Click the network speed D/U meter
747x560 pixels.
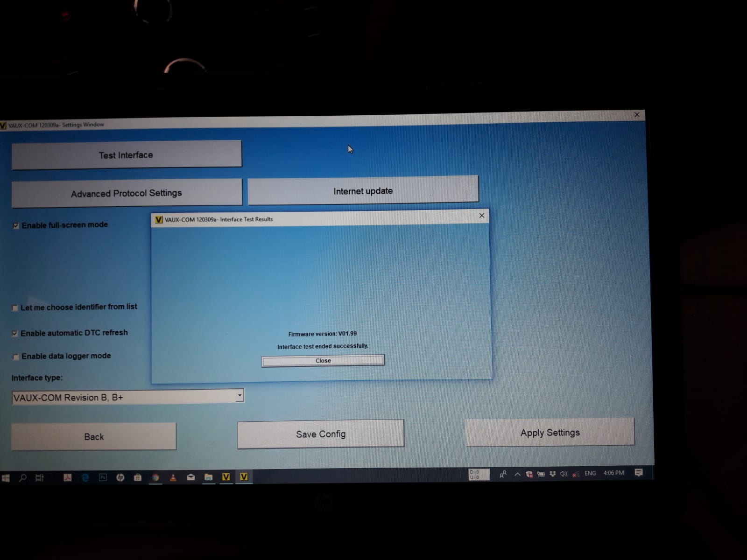(x=479, y=475)
